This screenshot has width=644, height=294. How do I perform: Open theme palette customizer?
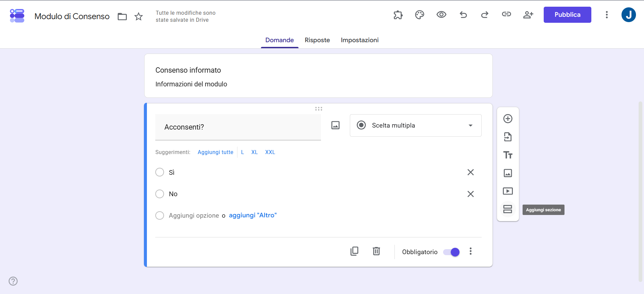[420, 15]
